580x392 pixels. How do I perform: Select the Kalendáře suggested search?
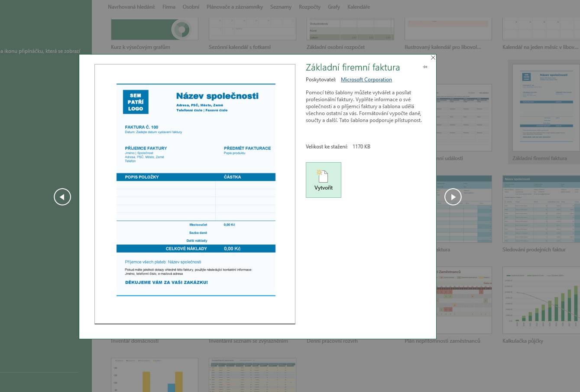[x=359, y=7]
